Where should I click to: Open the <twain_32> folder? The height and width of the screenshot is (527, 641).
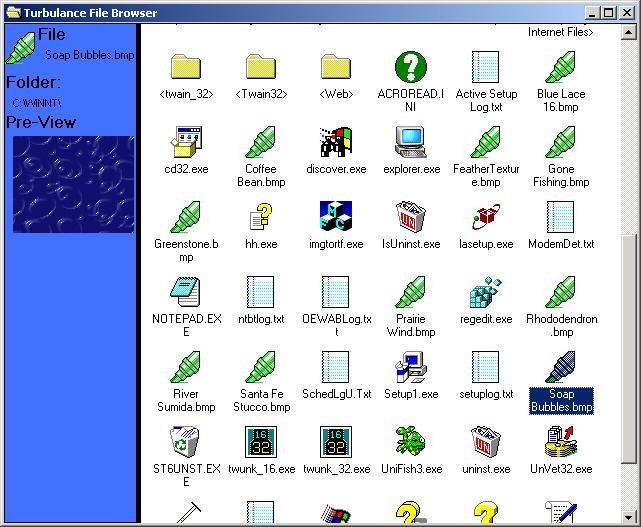pyautogui.click(x=185, y=67)
